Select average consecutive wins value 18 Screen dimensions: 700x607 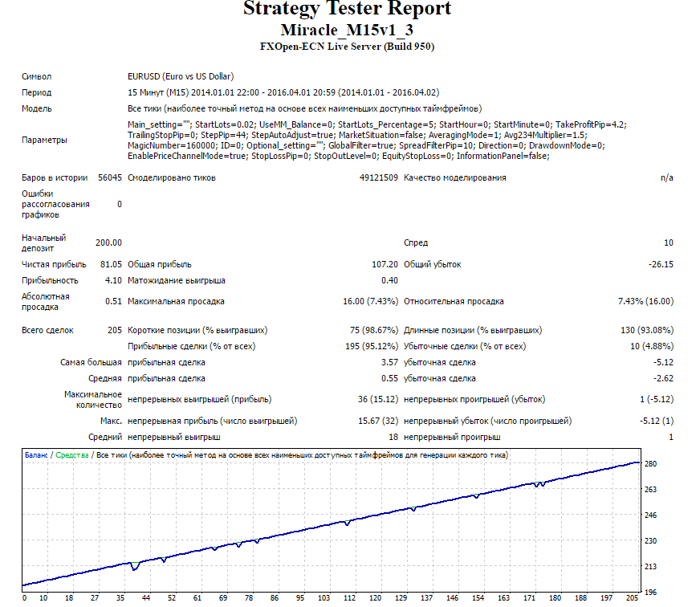coord(393,438)
